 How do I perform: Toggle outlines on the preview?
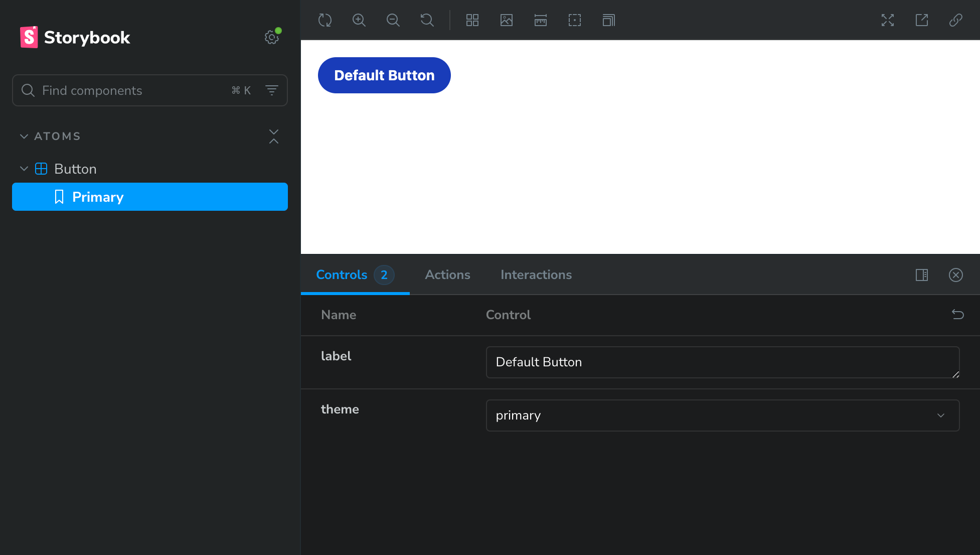point(575,20)
